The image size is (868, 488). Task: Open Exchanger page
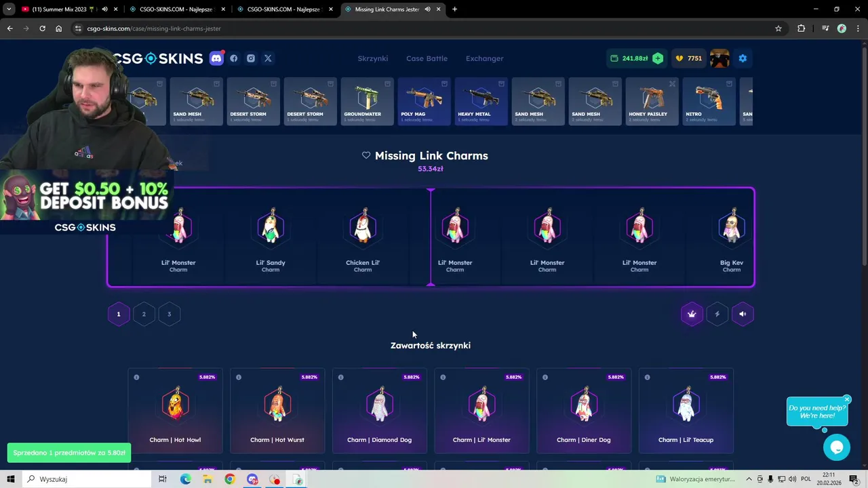pos(484,58)
